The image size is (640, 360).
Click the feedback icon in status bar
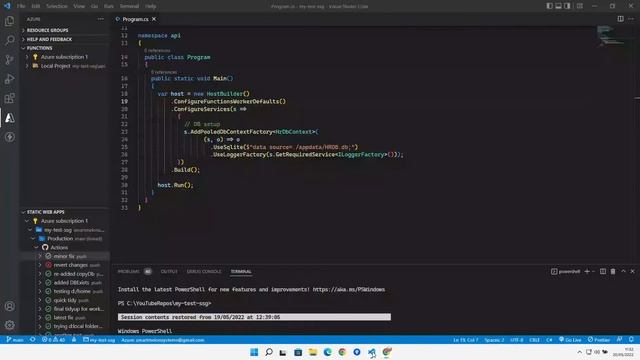[x=620, y=340]
